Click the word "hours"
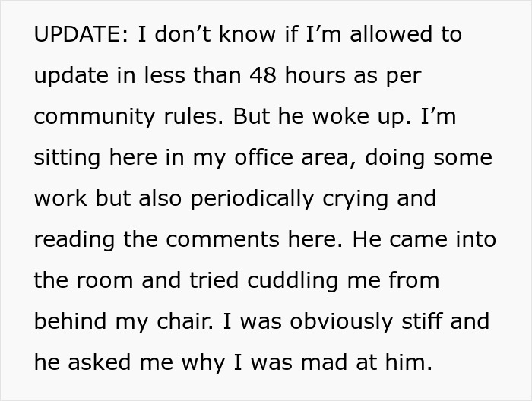Viewport: 532px width, 401px height. pos(315,75)
